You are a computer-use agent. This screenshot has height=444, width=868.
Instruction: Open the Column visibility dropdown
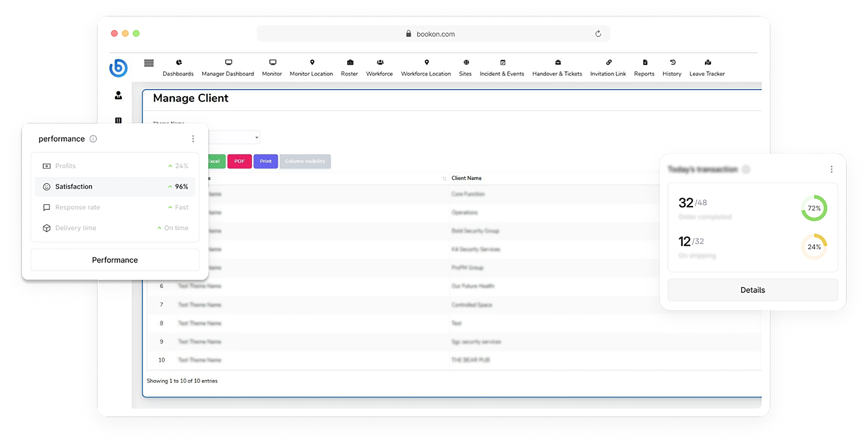tap(305, 161)
